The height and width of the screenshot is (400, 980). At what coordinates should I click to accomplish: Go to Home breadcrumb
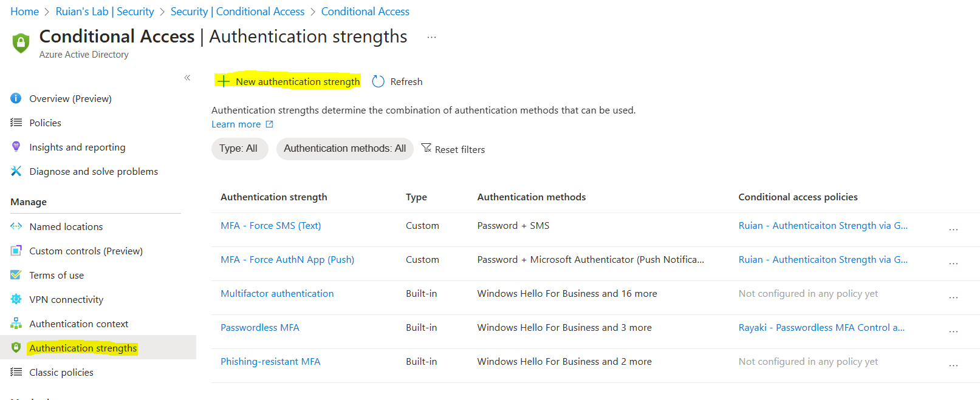[x=24, y=12]
